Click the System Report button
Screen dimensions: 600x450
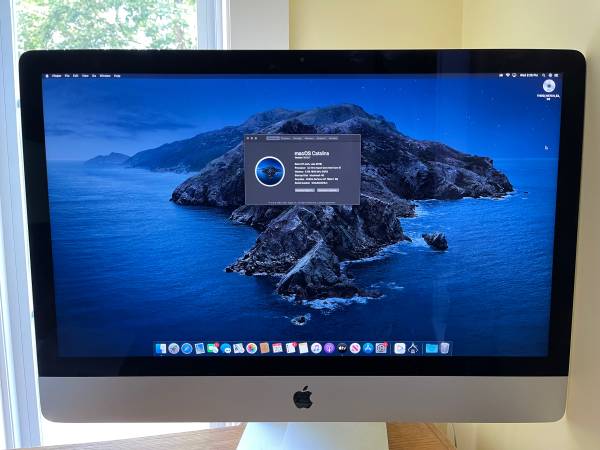(x=305, y=190)
